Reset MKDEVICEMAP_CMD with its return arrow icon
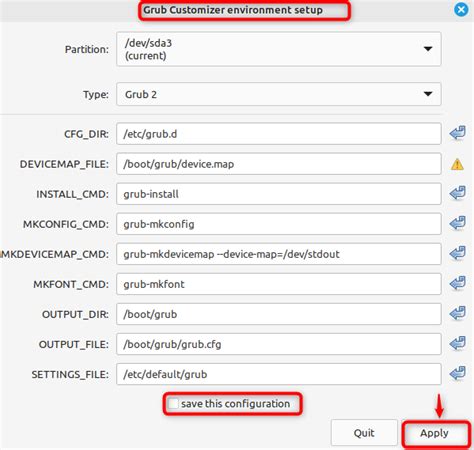Viewport: 474px width, 450px height. (457, 254)
